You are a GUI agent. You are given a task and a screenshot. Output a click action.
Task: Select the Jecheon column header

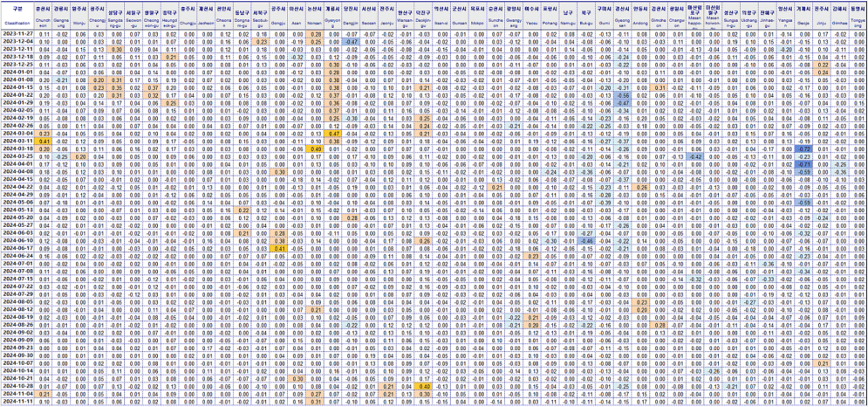(205, 17)
